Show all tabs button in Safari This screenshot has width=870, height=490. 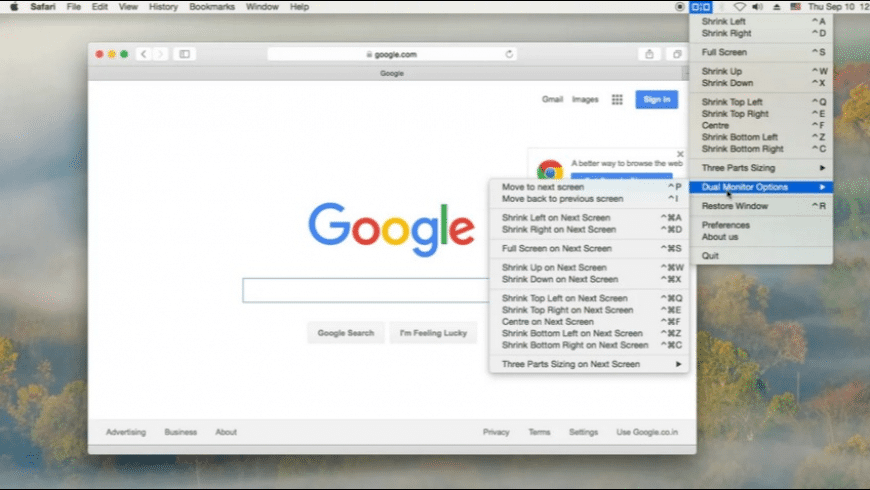point(676,54)
